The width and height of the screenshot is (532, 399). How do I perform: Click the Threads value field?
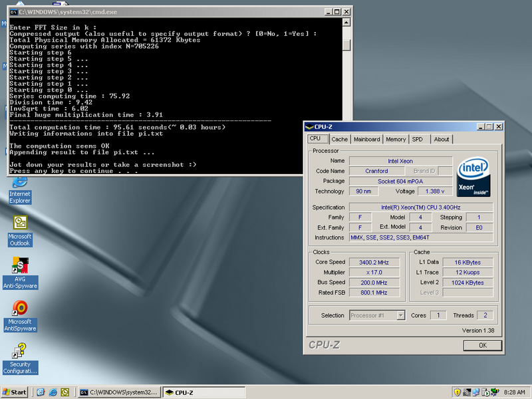(x=485, y=315)
